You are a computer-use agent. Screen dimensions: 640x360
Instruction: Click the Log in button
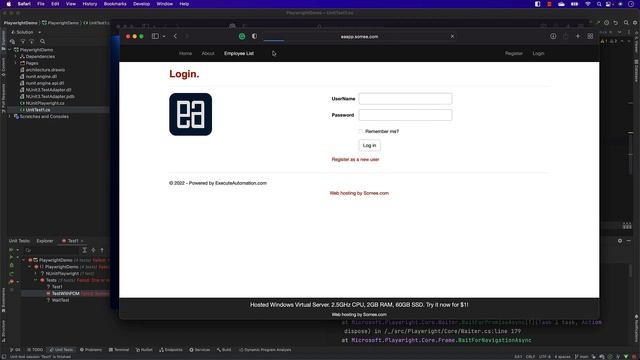[x=369, y=145]
